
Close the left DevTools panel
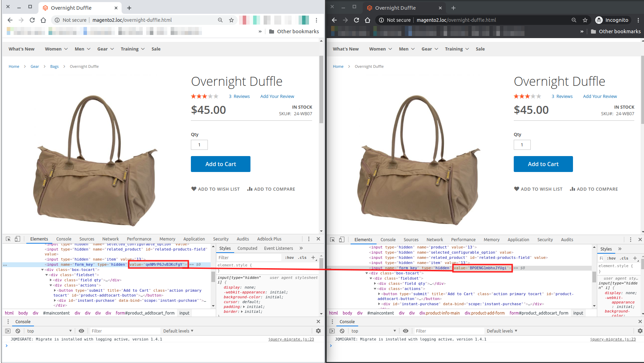point(318,239)
